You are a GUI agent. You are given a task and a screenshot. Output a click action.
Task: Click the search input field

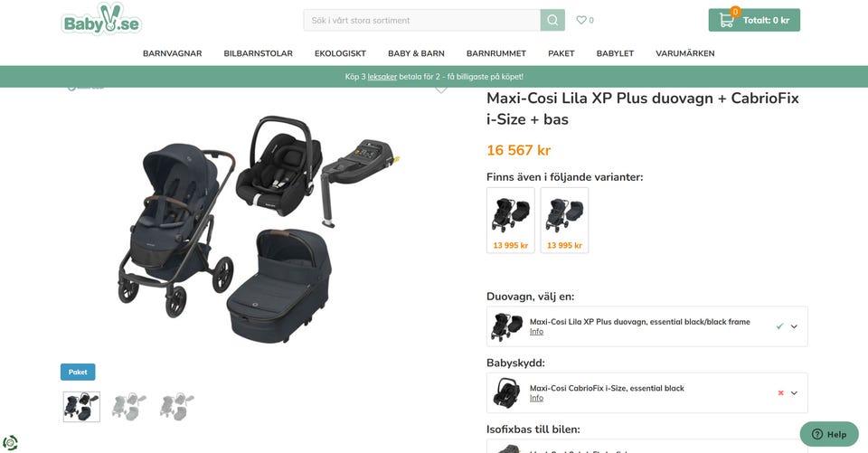422,20
